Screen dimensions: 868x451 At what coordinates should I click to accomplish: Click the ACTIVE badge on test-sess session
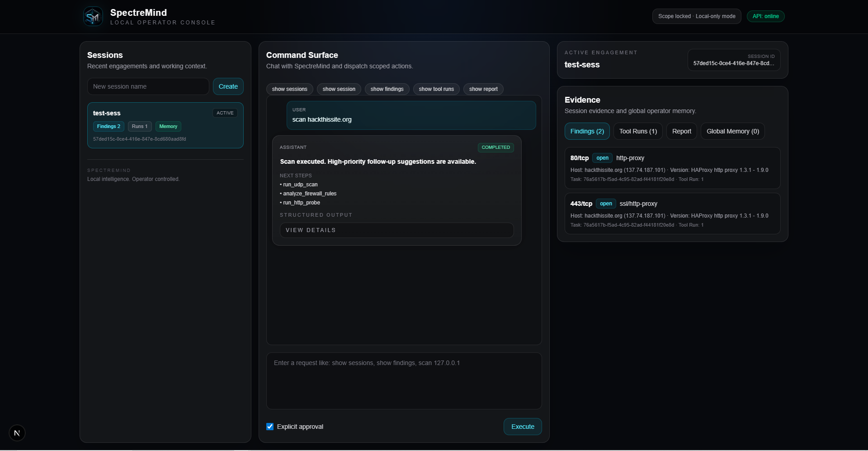tap(225, 113)
